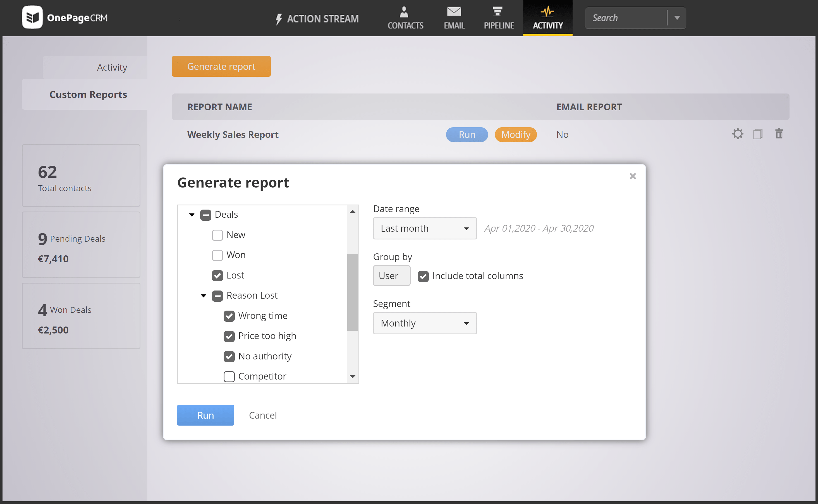This screenshot has width=818, height=504.
Task: Click the email report 'No' value
Action: click(562, 135)
